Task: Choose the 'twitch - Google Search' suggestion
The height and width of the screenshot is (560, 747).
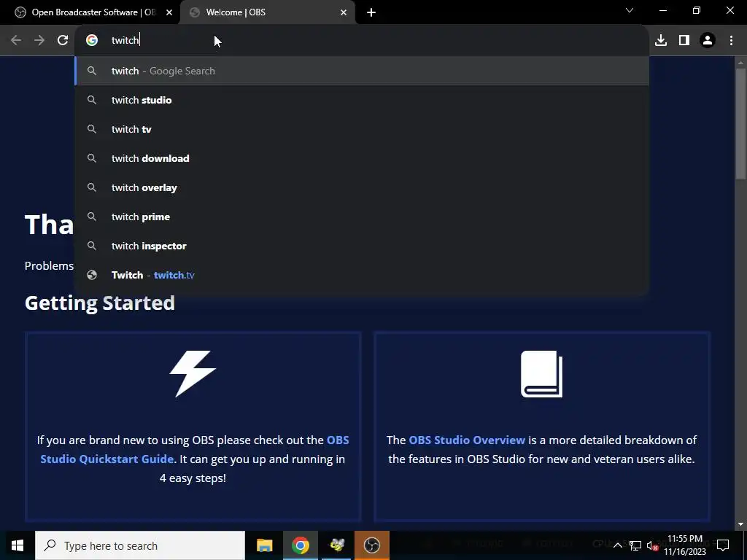Action: (362, 71)
